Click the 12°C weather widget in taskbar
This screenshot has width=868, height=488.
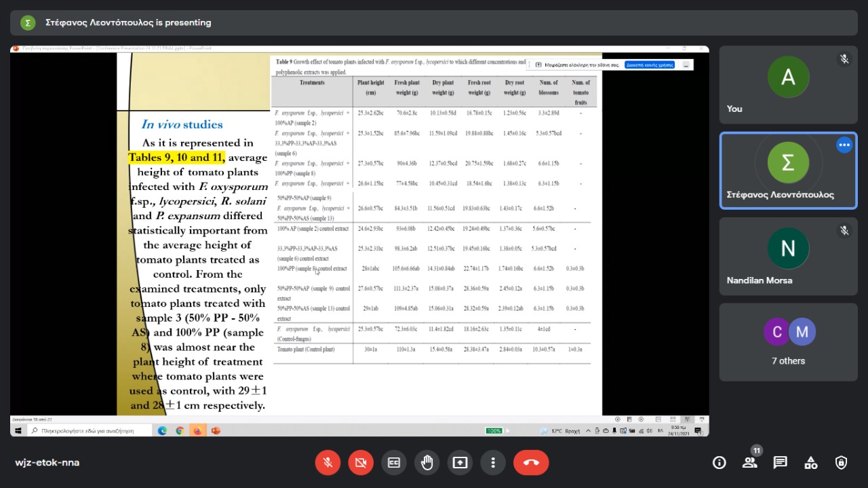tap(560, 431)
